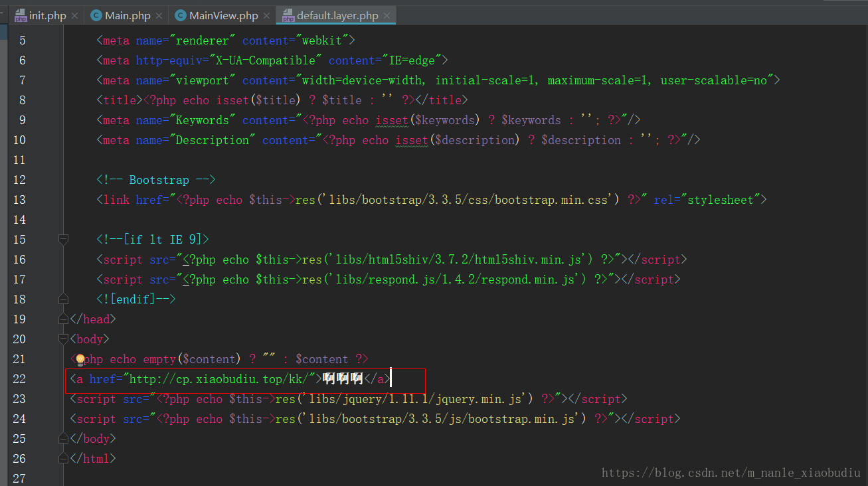Image resolution: width=868 pixels, height=486 pixels.
Task: Click line number 27 in the gutter
Action: 19,479
